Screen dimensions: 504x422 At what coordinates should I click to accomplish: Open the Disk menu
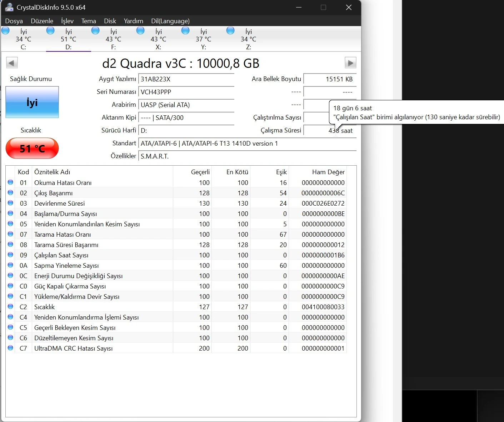click(110, 21)
